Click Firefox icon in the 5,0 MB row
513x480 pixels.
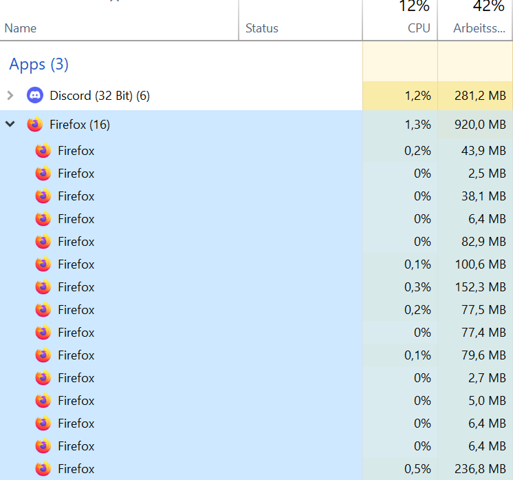43,400
